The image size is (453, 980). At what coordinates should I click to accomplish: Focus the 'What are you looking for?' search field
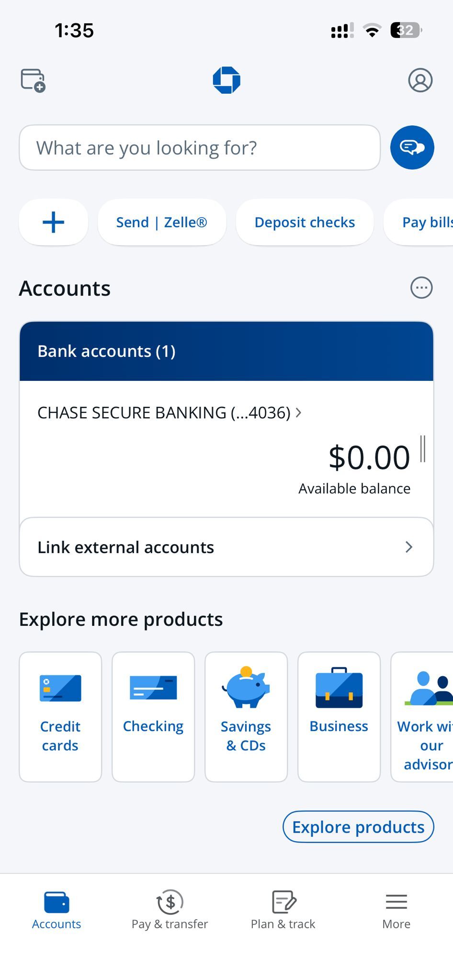(x=199, y=148)
